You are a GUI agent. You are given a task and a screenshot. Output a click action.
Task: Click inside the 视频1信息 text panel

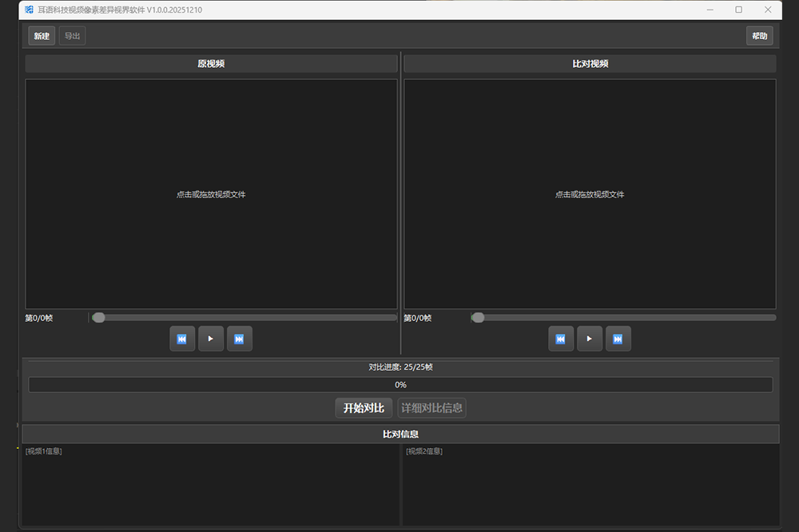[210, 485]
